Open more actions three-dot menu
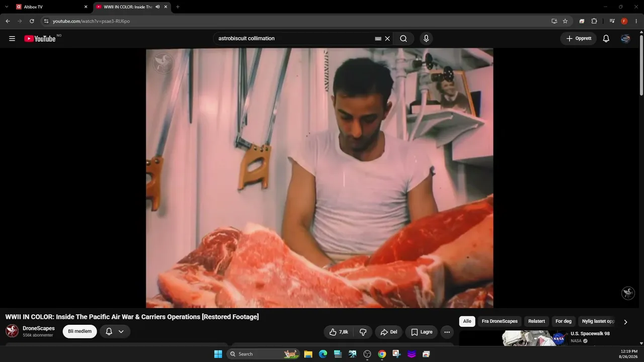The height and width of the screenshot is (362, 644). click(x=447, y=332)
